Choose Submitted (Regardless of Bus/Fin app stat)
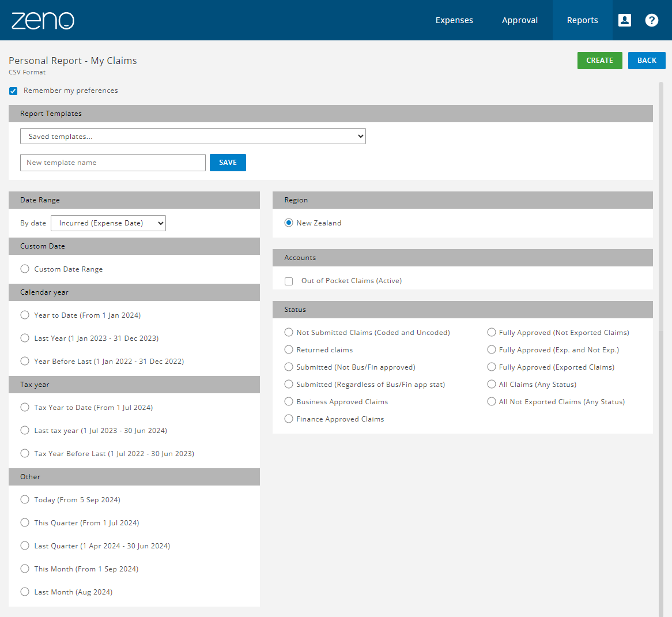672x617 pixels. click(x=289, y=385)
